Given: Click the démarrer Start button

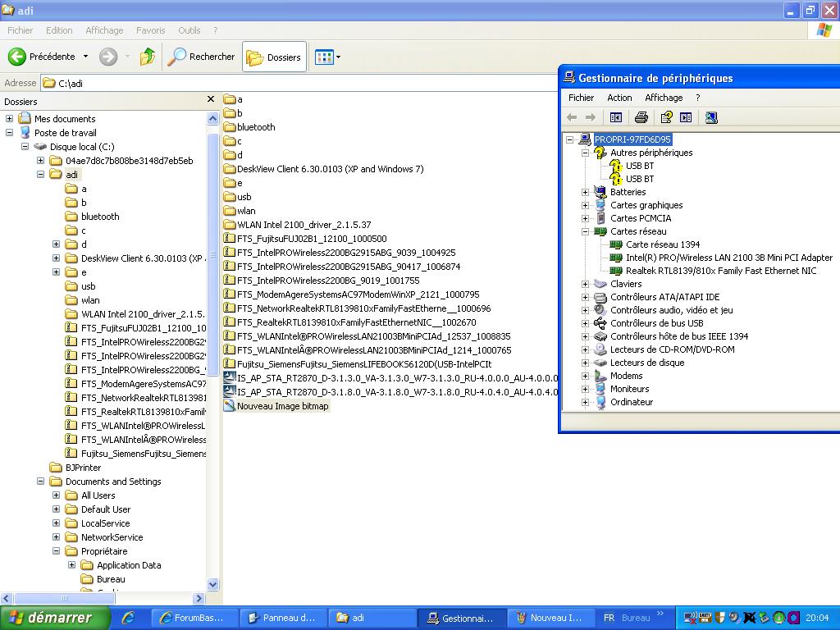Looking at the screenshot, I should click(x=55, y=618).
